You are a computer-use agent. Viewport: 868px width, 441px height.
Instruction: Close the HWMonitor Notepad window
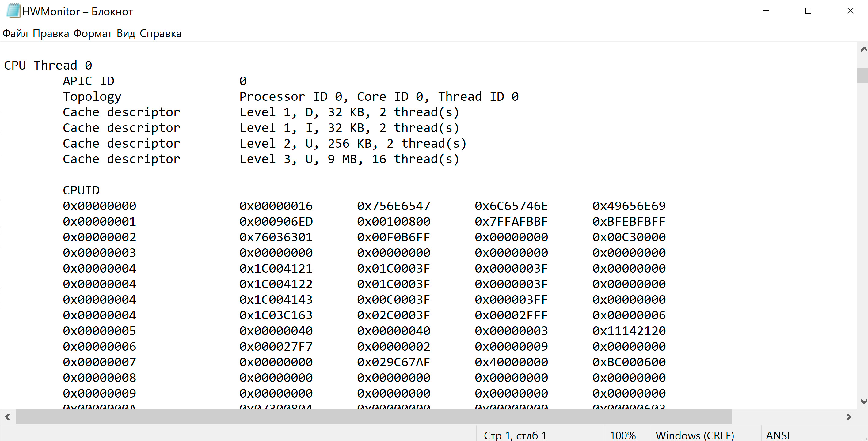tap(850, 11)
